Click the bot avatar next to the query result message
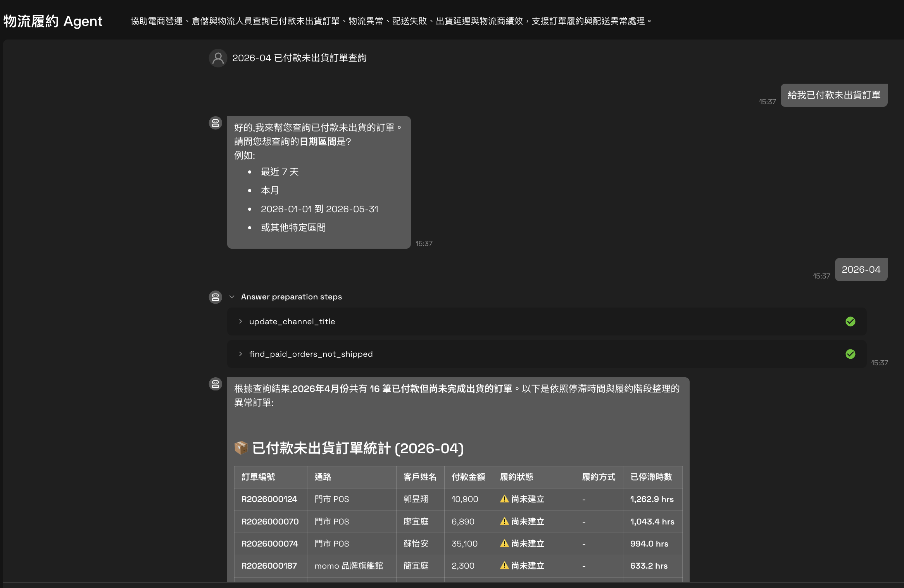Image resolution: width=904 pixels, height=588 pixels. (x=216, y=384)
